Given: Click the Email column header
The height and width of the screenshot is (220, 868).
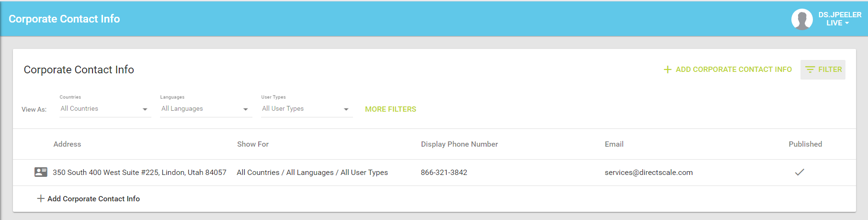Looking at the screenshot, I should coord(614,144).
